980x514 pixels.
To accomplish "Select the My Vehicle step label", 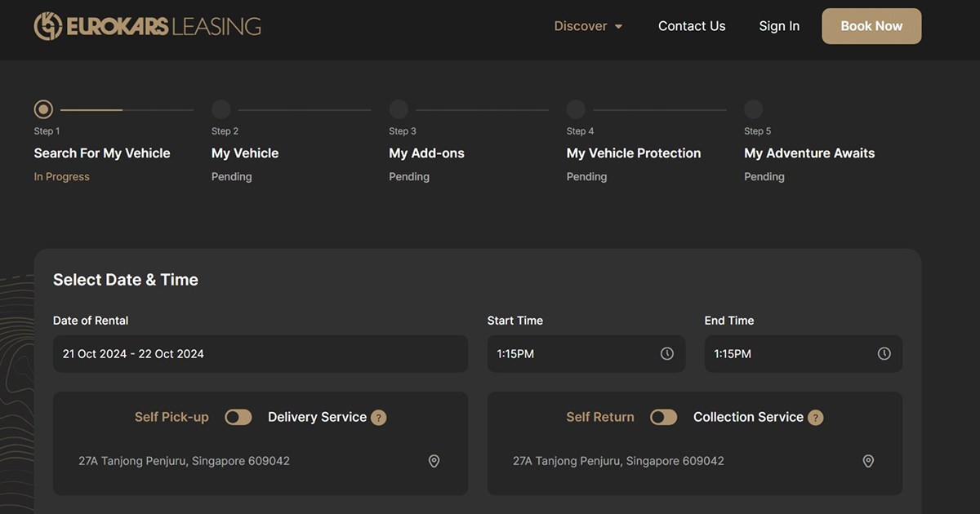I will click(245, 153).
